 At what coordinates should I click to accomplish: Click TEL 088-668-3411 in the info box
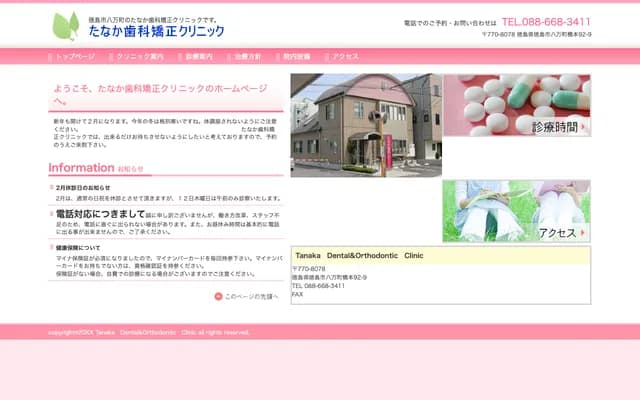(x=318, y=286)
